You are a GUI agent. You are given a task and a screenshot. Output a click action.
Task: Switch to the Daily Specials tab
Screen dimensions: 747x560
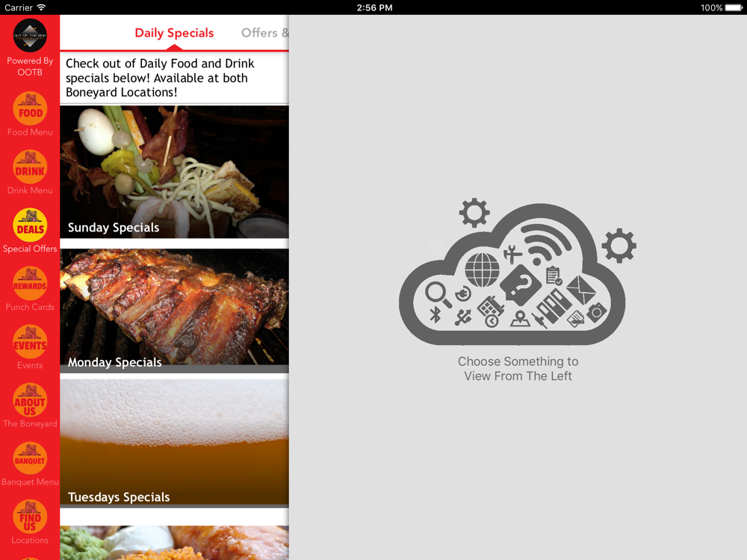pos(174,33)
